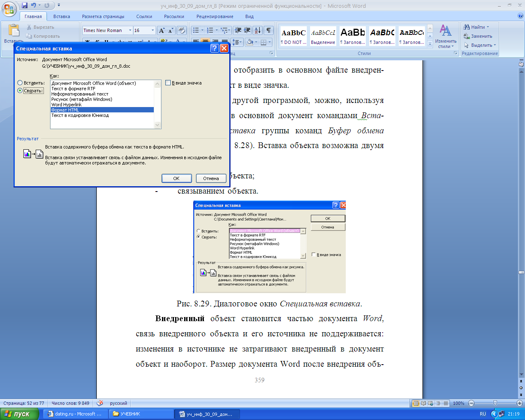Switch to Web Layout view in status bar
525x420 pixels.
pos(431,403)
